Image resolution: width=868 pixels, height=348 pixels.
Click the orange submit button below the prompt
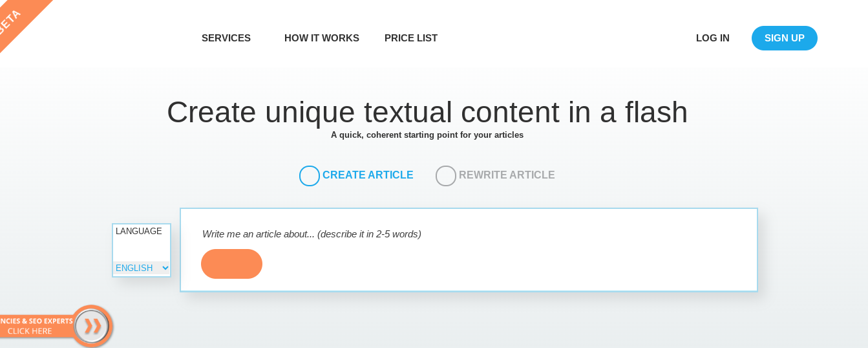(x=231, y=264)
